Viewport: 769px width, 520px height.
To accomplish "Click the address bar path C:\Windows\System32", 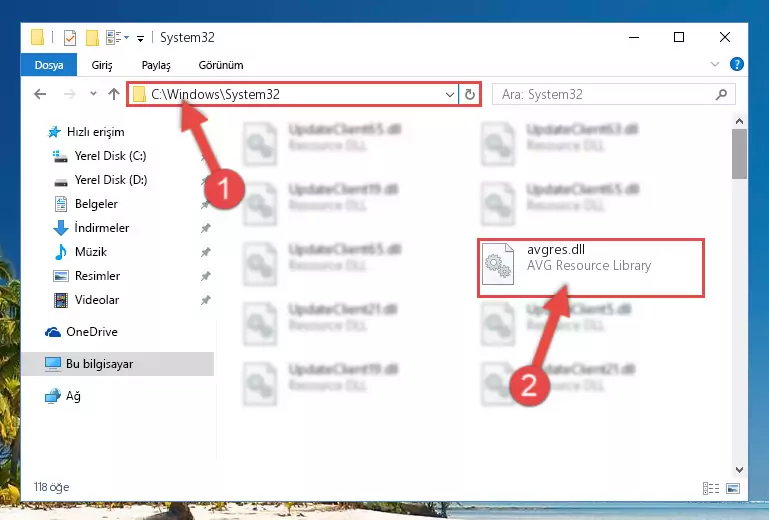I will [215, 94].
